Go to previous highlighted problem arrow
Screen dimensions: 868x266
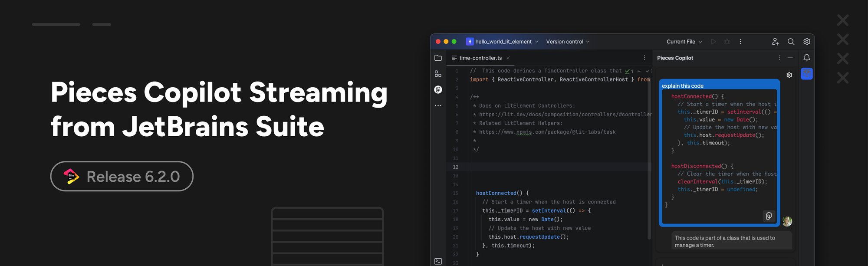coord(639,71)
